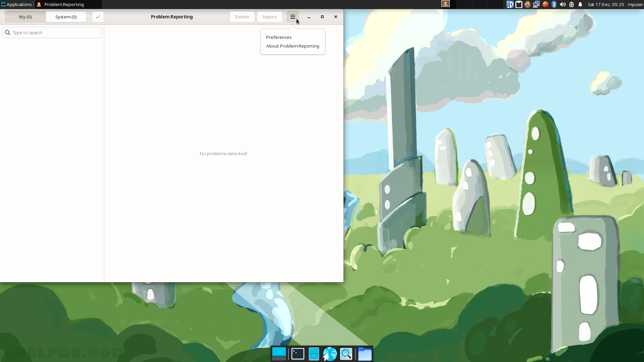The image size is (644, 362).
Task: Minimize the Problem Reporting window
Action: [309, 17]
